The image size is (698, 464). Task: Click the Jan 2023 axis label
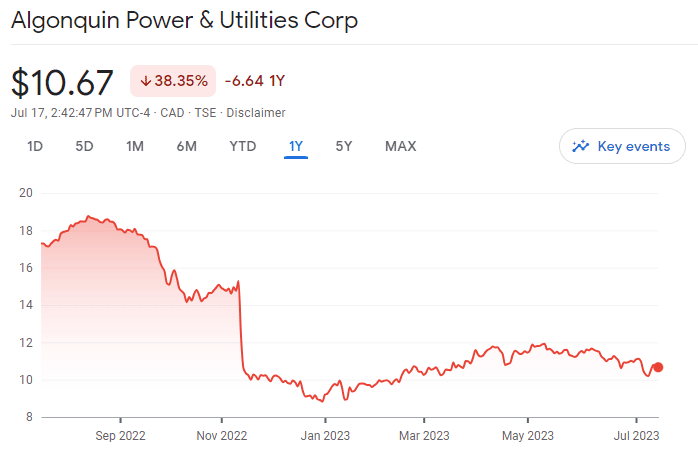(x=324, y=435)
